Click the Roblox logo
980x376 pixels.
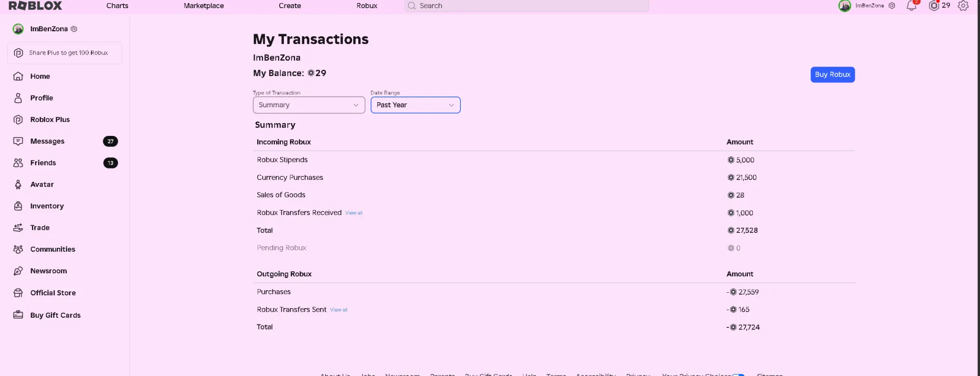click(35, 6)
